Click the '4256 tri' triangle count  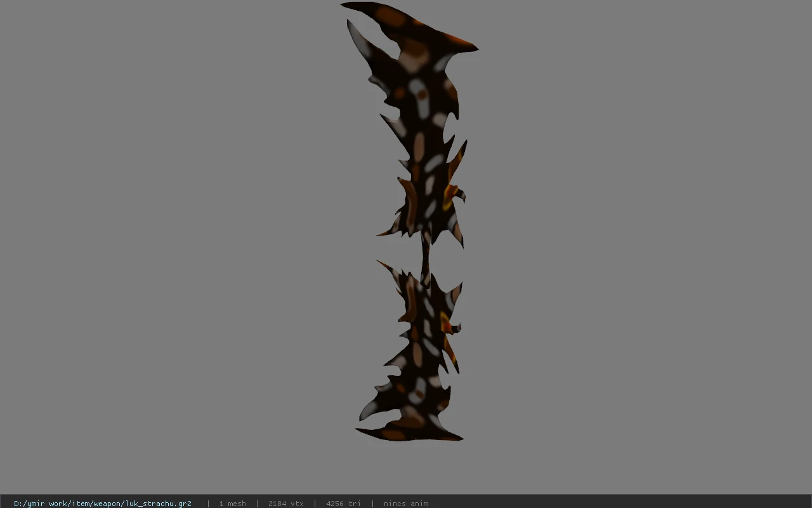click(x=343, y=504)
